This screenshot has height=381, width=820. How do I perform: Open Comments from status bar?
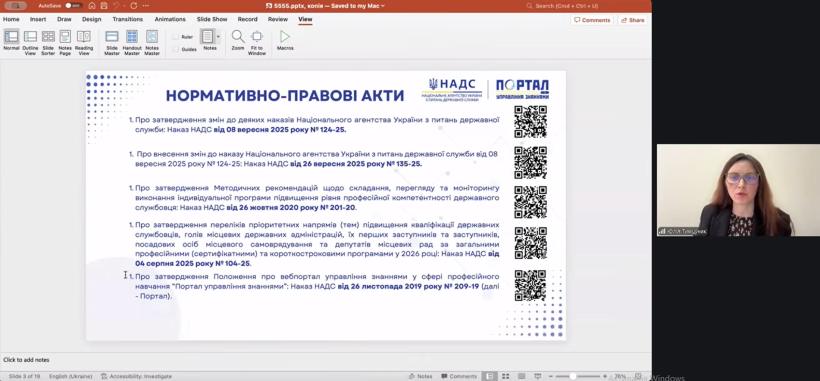(x=459, y=376)
